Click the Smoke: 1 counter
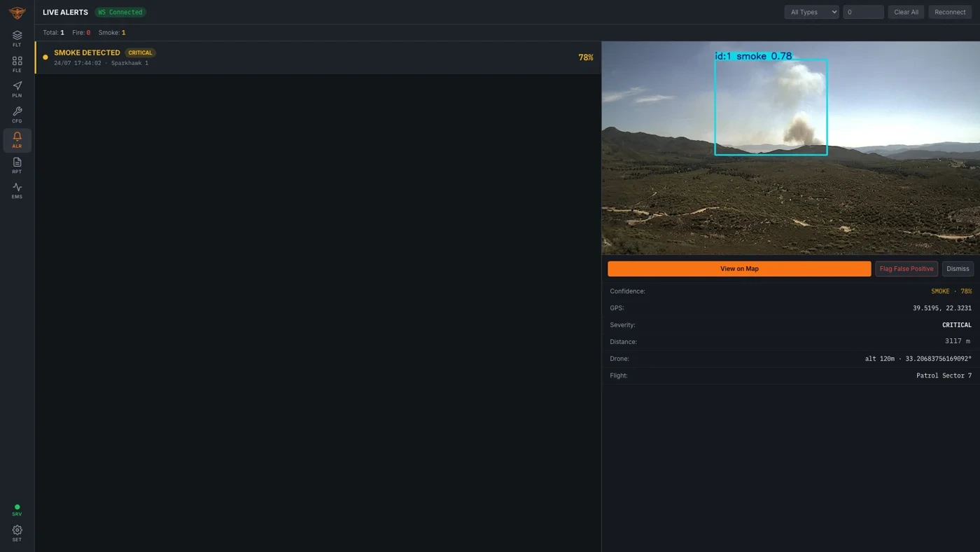Image resolution: width=980 pixels, height=552 pixels. 112,33
